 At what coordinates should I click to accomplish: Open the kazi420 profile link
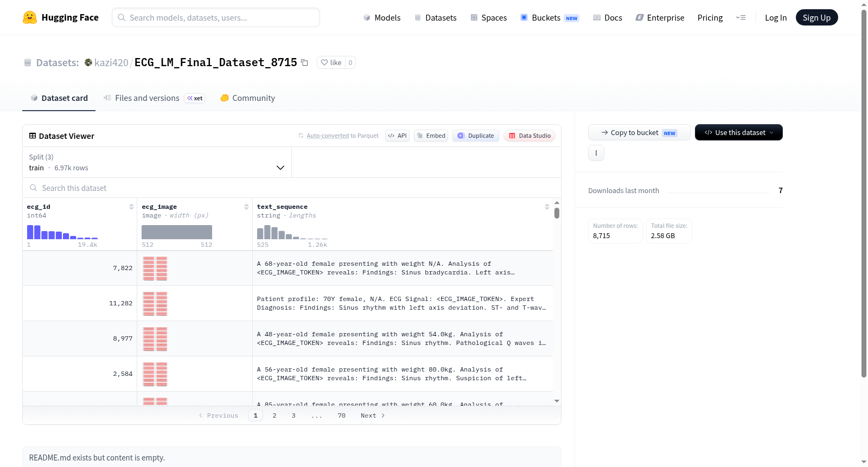tap(111, 63)
